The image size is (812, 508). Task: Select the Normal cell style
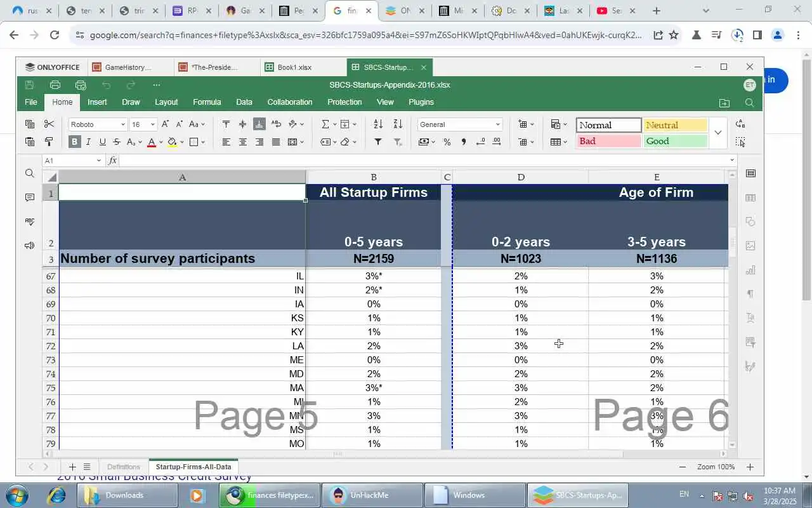[x=608, y=125]
